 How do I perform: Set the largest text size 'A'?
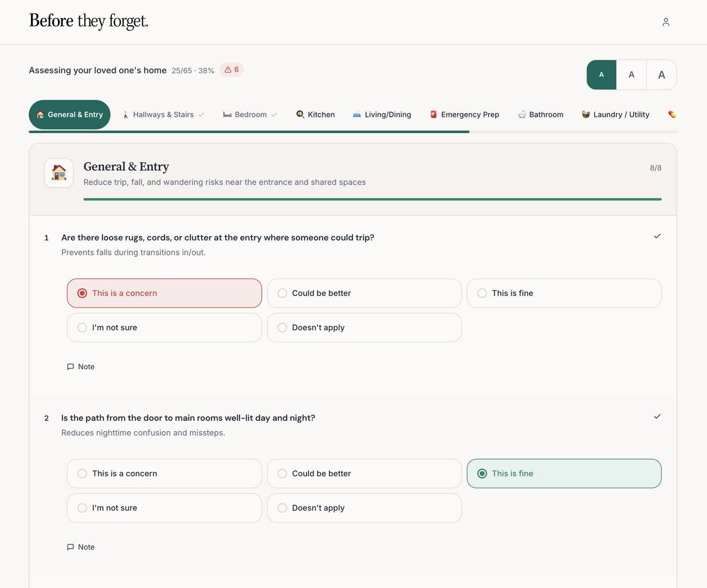point(661,75)
